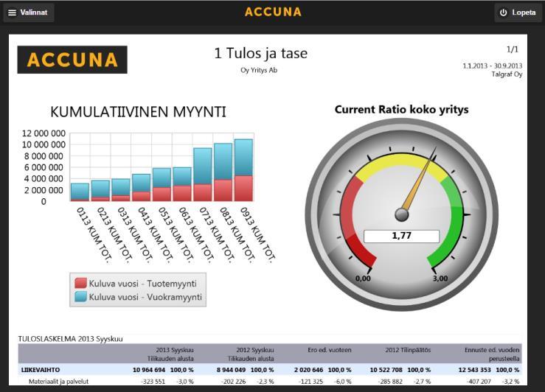545x392 pixels.
Task: Click the '2013 Syyskuu' column header
Action: [175, 350]
